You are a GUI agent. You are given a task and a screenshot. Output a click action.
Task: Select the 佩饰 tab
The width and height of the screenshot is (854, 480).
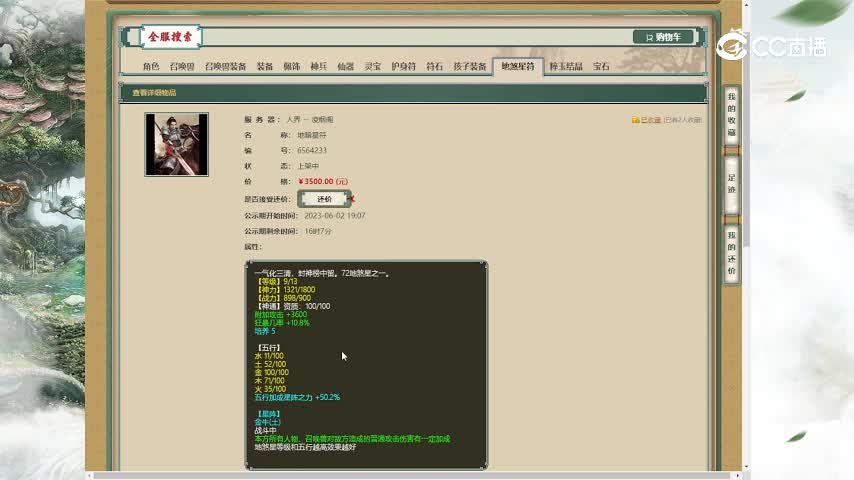pos(291,66)
